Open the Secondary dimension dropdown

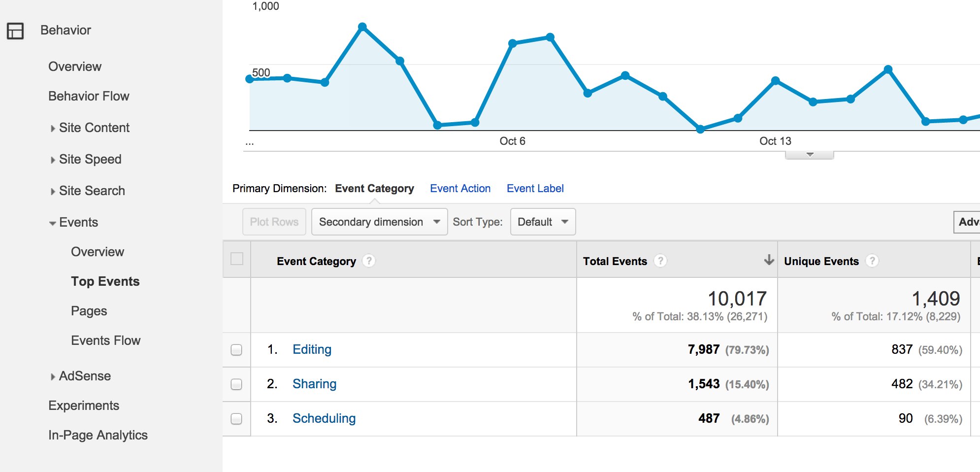tap(379, 222)
